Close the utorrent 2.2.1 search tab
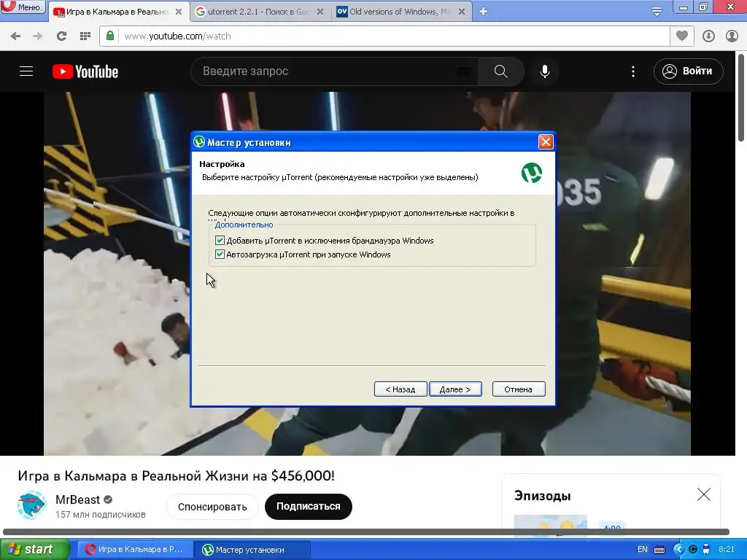 tap(321, 12)
